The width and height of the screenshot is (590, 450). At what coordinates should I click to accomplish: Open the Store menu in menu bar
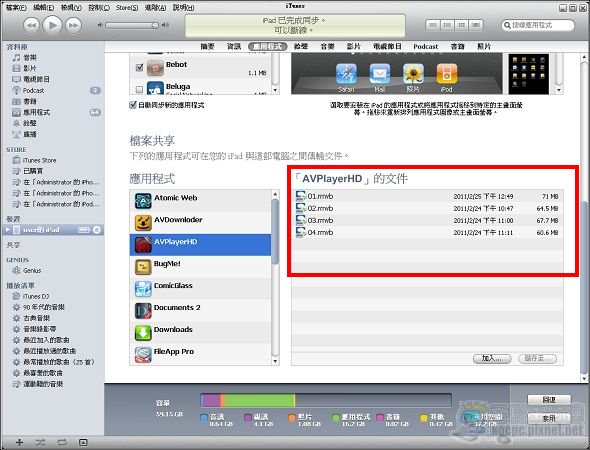126,8
